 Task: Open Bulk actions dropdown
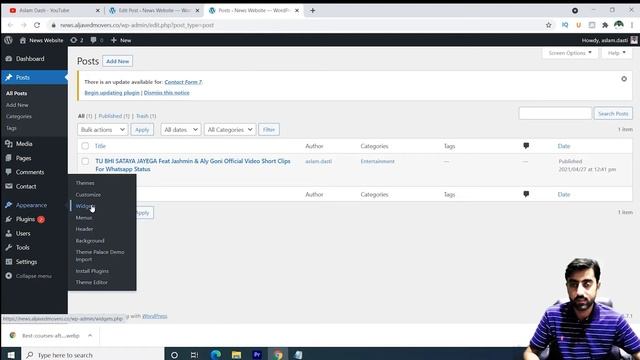coord(102,129)
